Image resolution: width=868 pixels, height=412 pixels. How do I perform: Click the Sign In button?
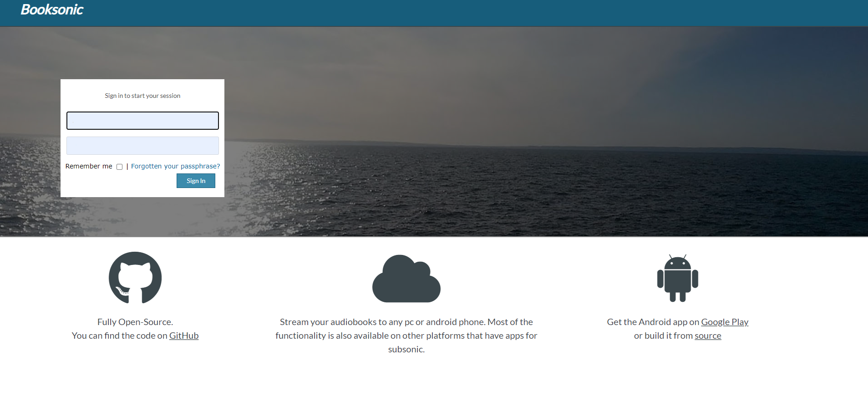[196, 181]
